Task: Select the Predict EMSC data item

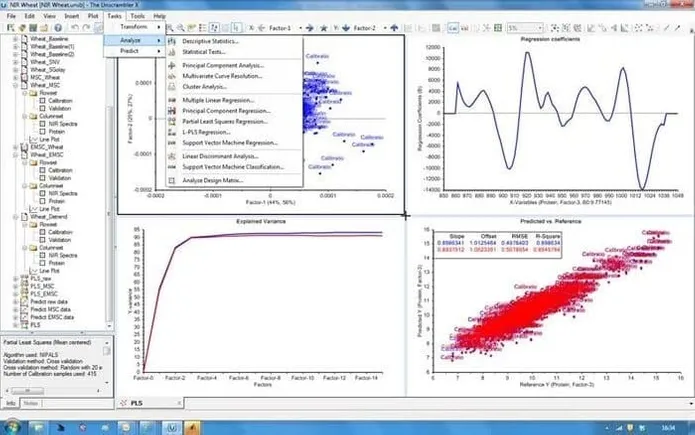Action: point(52,317)
